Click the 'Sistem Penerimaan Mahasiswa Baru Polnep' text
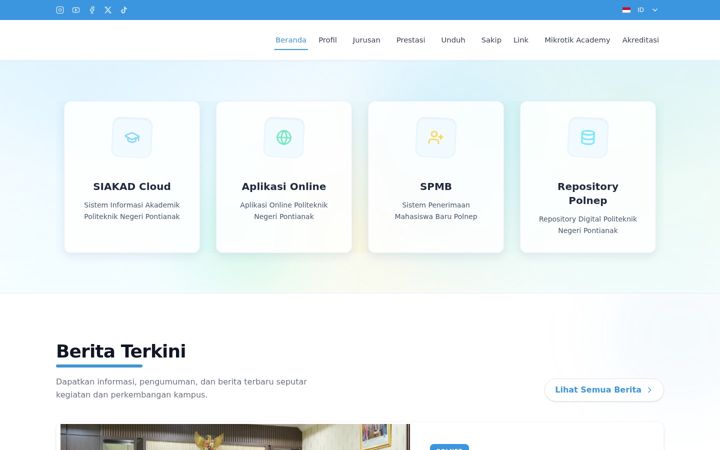This screenshot has width=720, height=450. 436,211
